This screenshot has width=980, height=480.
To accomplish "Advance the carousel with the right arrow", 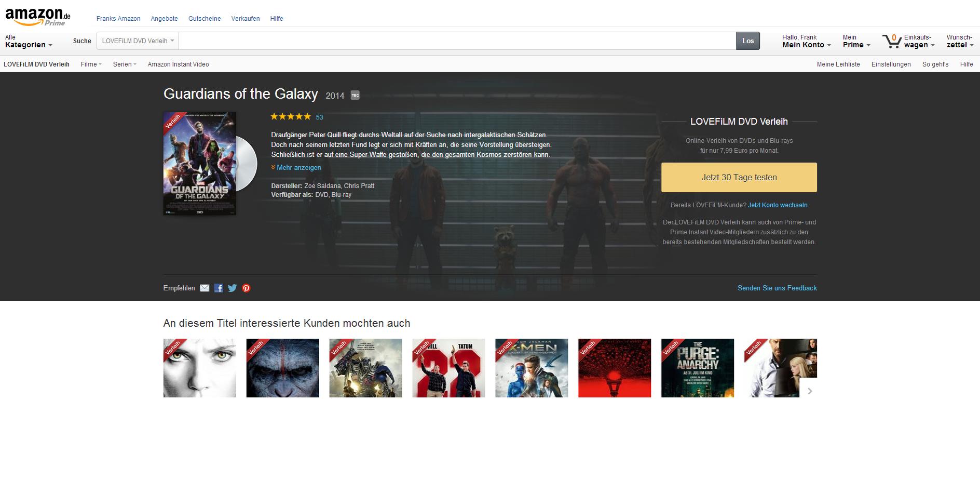I will tap(809, 391).
